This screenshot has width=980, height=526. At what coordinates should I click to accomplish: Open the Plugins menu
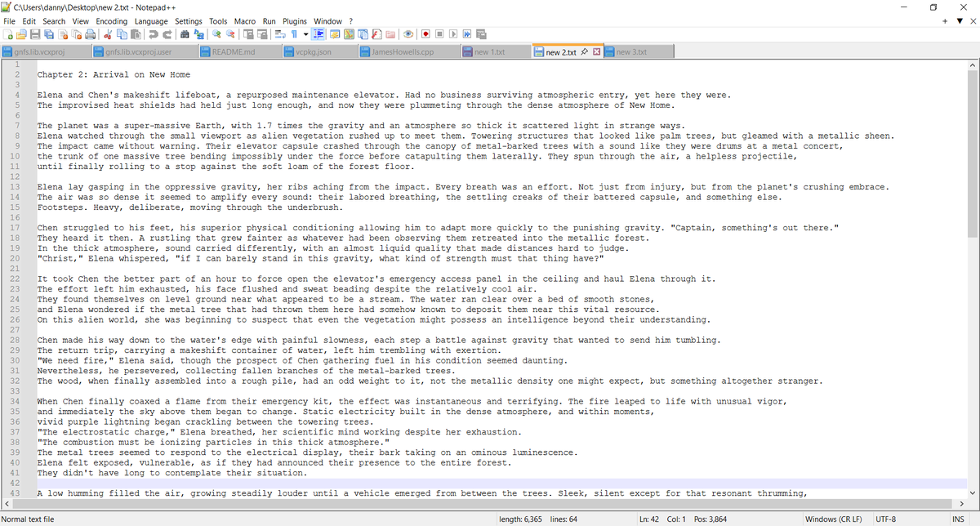[x=295, y=20]
